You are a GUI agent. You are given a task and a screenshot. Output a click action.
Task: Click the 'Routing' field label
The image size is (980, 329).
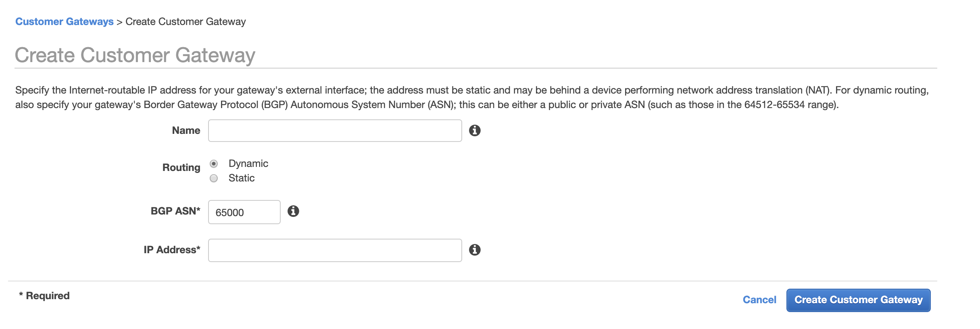tap(181, 168)
